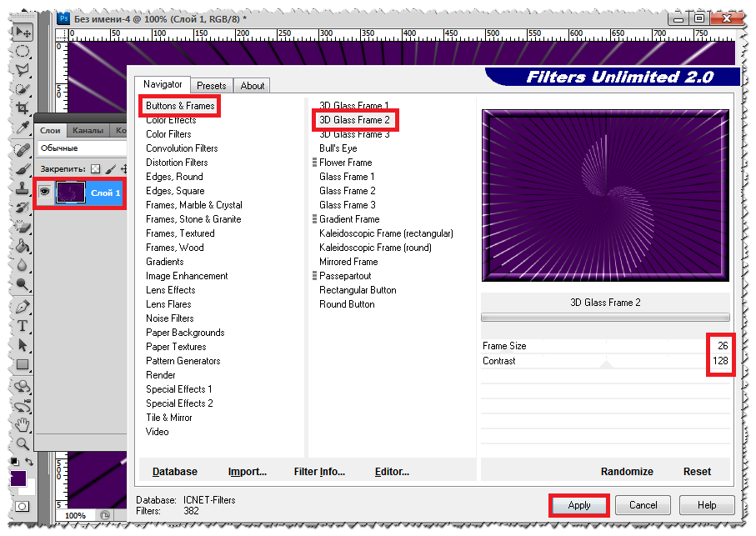Hide Слой 1 using eye icon
This screenshot has width=756, height=536.
pyautogui.click(x=45, y=192)
